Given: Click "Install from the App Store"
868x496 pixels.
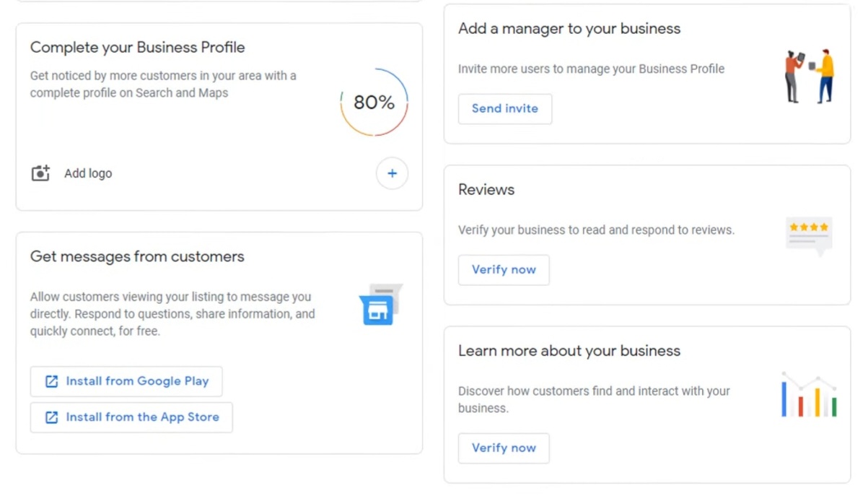Looking at the screenshot, I should (131, 417).
